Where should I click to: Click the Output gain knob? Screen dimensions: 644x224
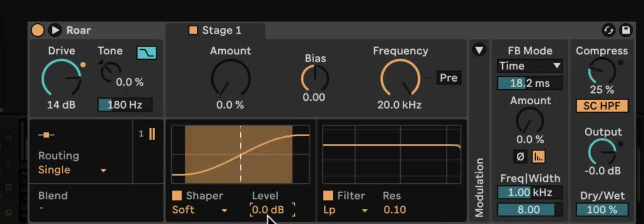point(602,151)
